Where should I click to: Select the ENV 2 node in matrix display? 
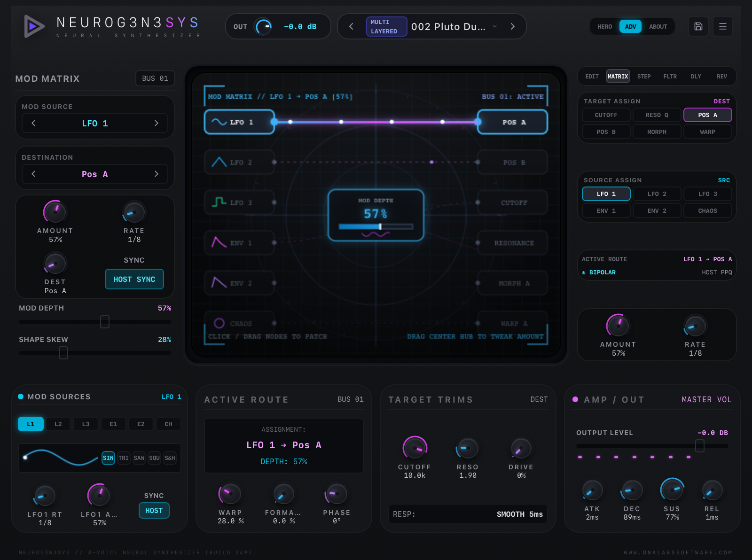(239, 283)
